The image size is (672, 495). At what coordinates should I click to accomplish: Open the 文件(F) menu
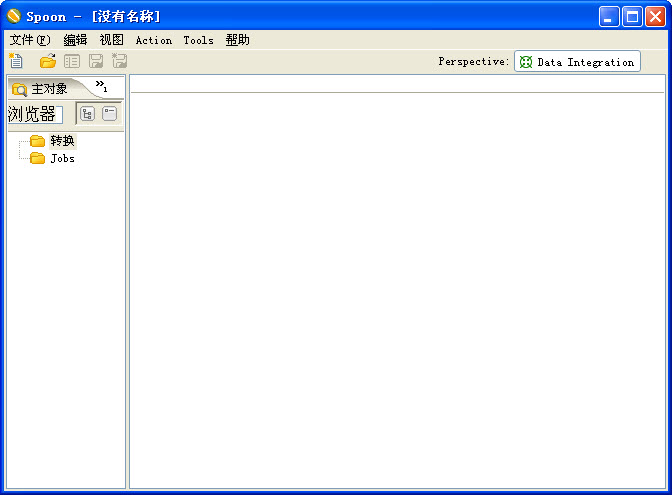point(29,40)
